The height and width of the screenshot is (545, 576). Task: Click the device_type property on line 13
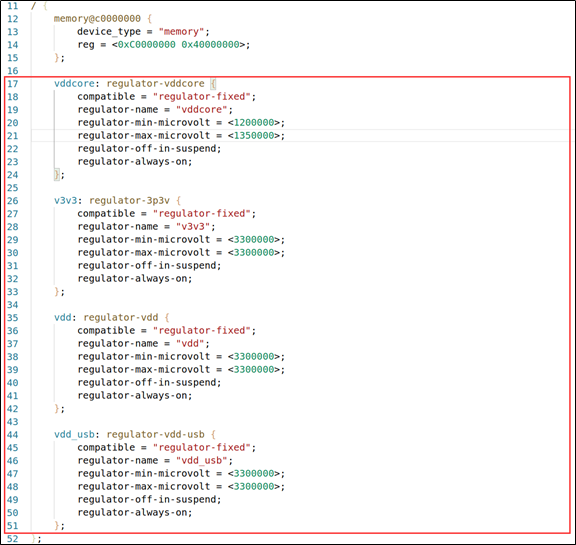109,32
